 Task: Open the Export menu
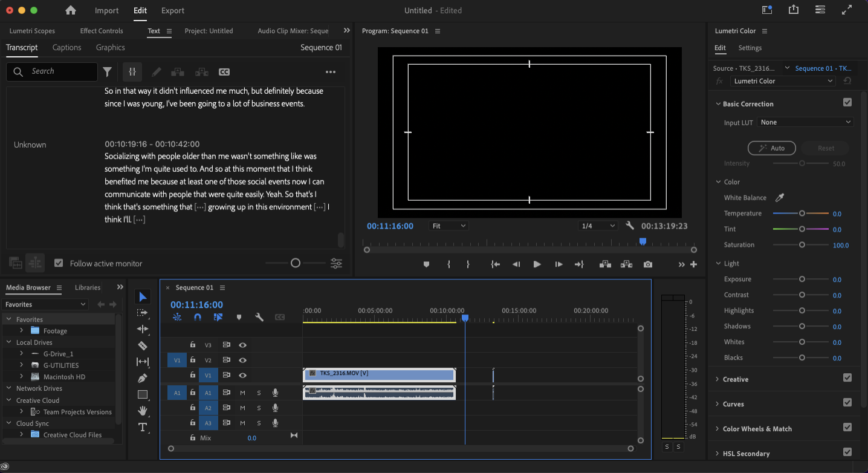click(x=172, y=10)
